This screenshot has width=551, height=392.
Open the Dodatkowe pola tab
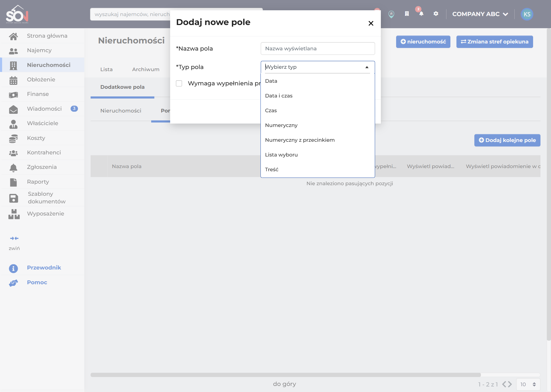click(x=122, y=87)
